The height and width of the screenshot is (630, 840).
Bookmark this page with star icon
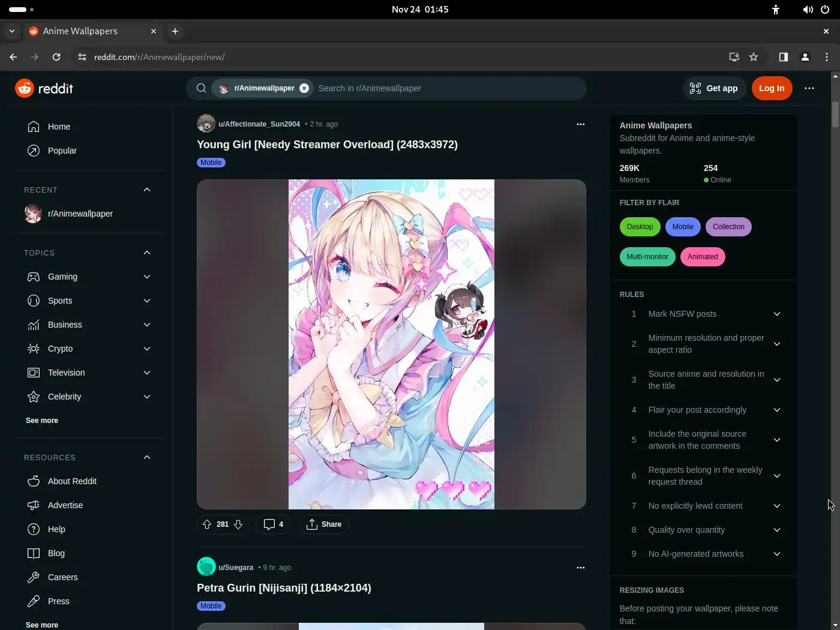(754, 57)
